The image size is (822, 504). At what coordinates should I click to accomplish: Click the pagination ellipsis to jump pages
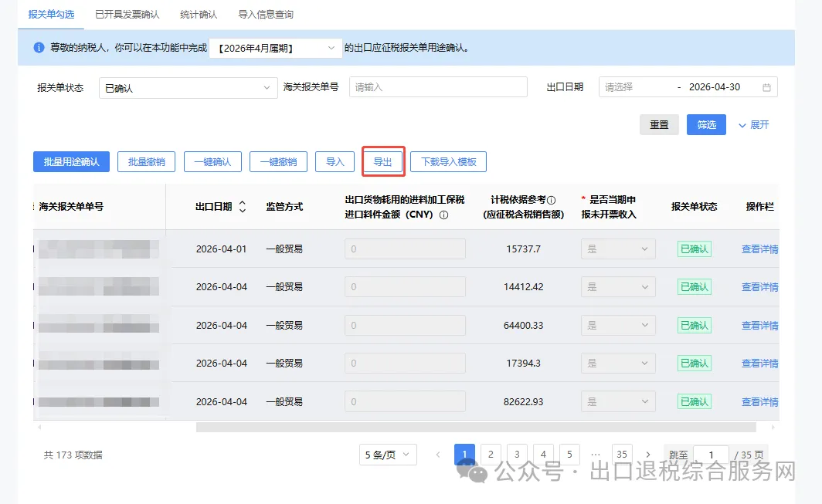click(596, 455)
